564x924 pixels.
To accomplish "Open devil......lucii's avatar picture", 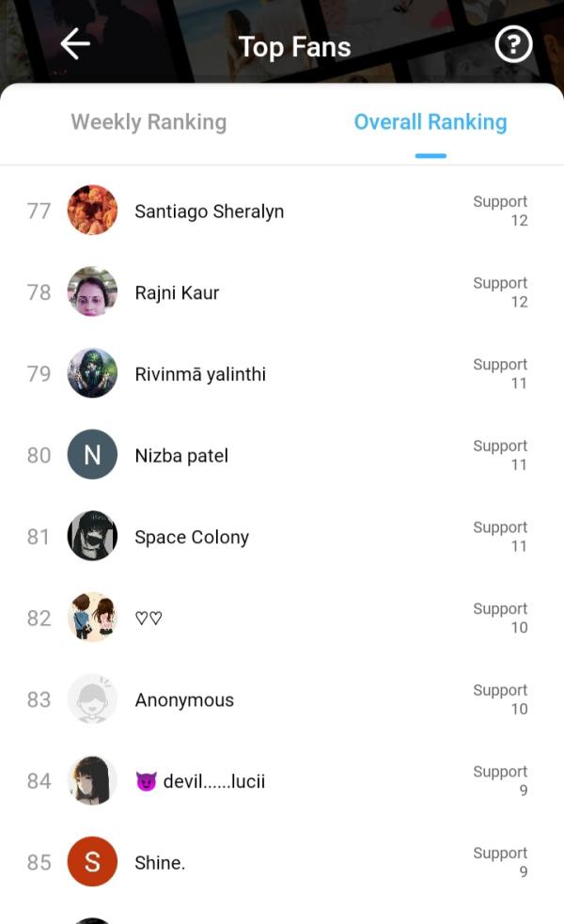I will tap(92, 781).
